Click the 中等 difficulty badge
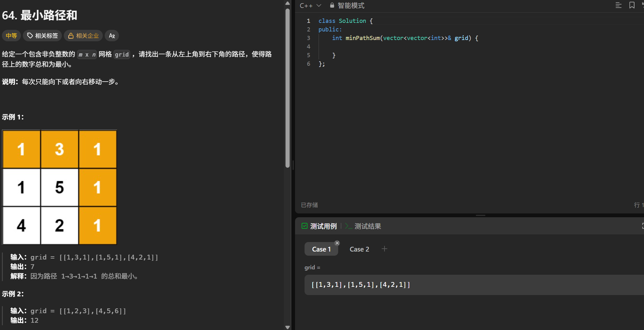Screen dimensions: 644x330 point(11,36)
